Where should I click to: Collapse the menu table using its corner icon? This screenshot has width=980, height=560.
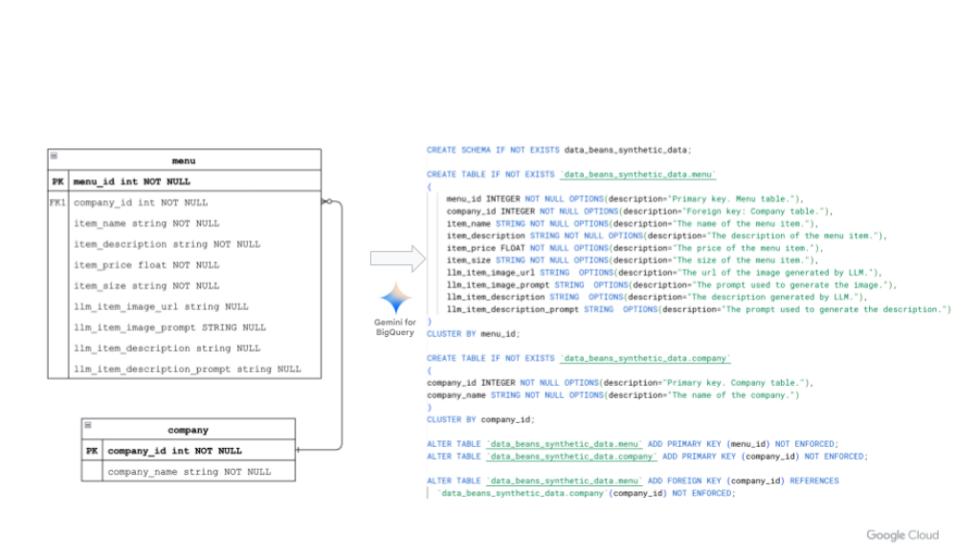click(54, 156)
